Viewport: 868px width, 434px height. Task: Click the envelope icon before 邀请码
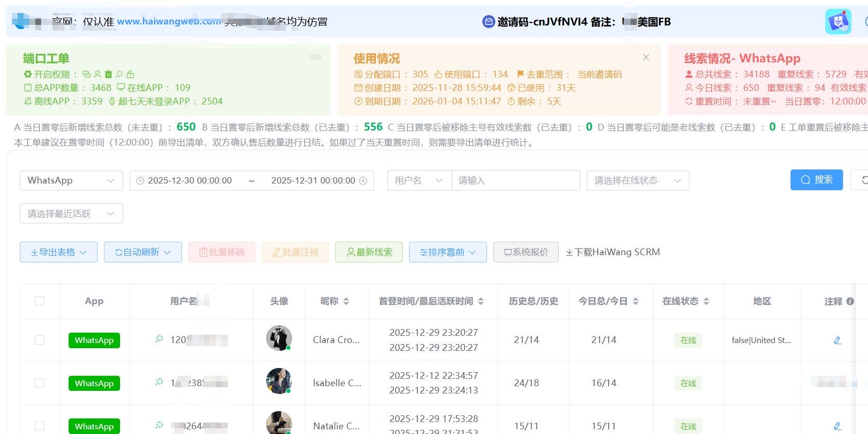coord(489,22)
